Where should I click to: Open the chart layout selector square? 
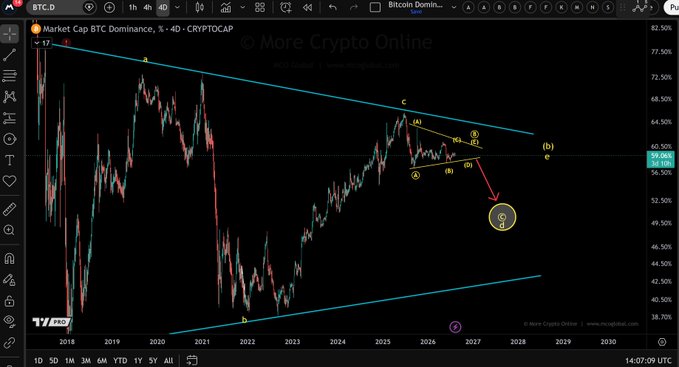375,7
